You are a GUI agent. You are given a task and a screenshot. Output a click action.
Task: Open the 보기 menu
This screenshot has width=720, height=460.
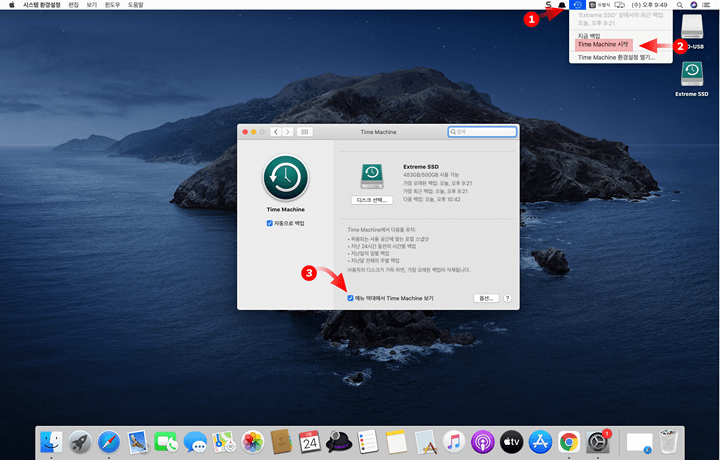tap(91, 5)
